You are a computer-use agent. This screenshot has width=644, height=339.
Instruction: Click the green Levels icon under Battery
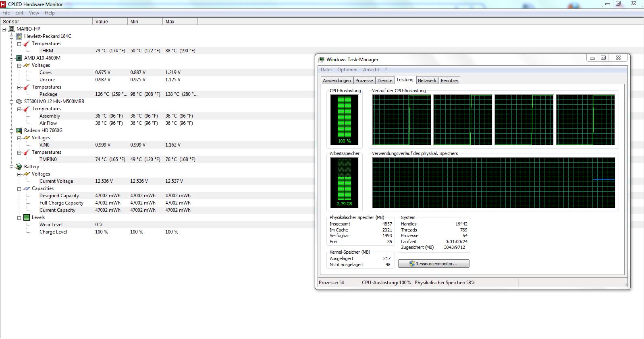click(27, 217)
